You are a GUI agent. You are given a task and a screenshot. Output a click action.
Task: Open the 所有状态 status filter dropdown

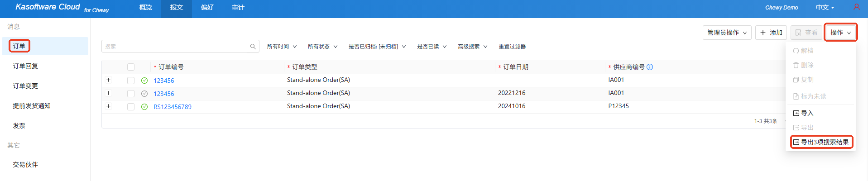322,47
